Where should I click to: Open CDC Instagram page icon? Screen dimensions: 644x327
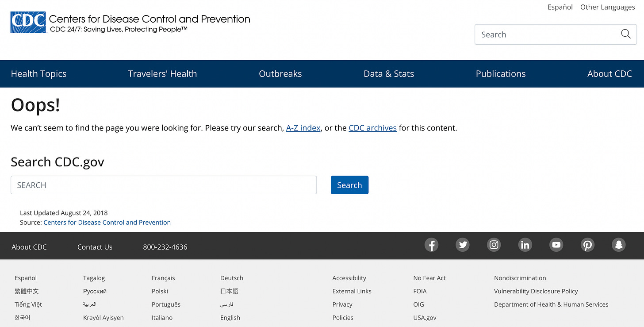(494, 245)
